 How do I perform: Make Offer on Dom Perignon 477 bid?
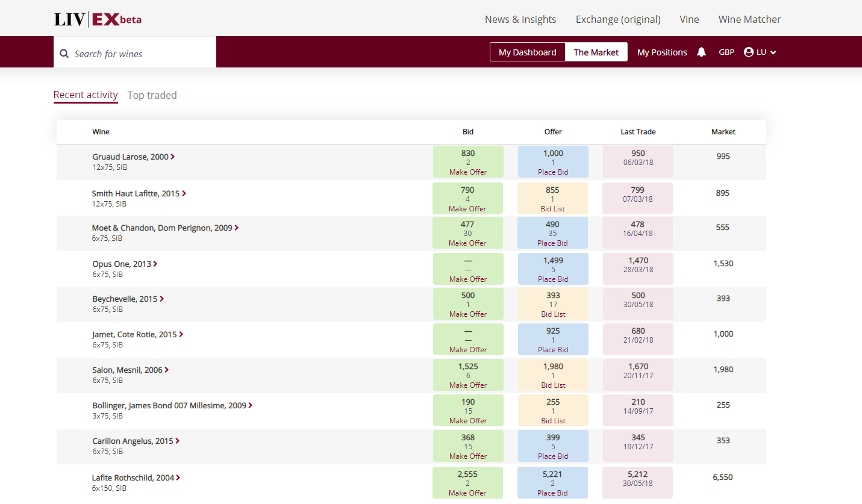coord(467,243)
